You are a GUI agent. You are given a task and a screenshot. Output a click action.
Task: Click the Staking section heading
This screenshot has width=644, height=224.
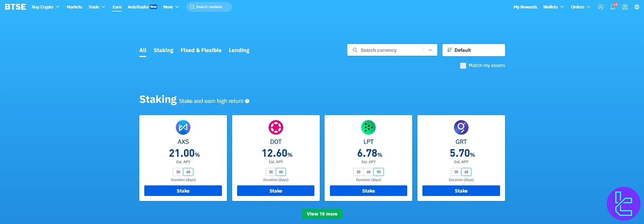[158, 99]
